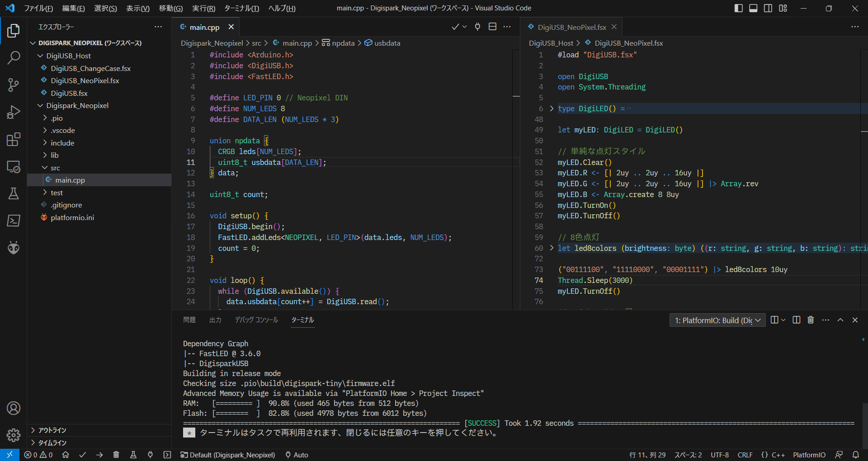This screenshot has width=868, height=461.
Task: Click PlatformIO New Terminal icon in status bar
Action: (x=167, y=455)
